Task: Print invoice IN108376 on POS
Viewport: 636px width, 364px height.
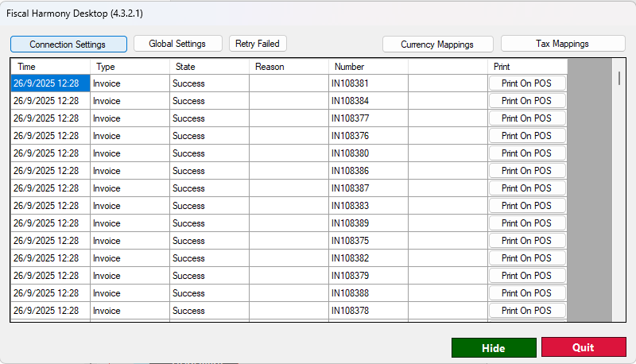Action: (x=527, y=135)
